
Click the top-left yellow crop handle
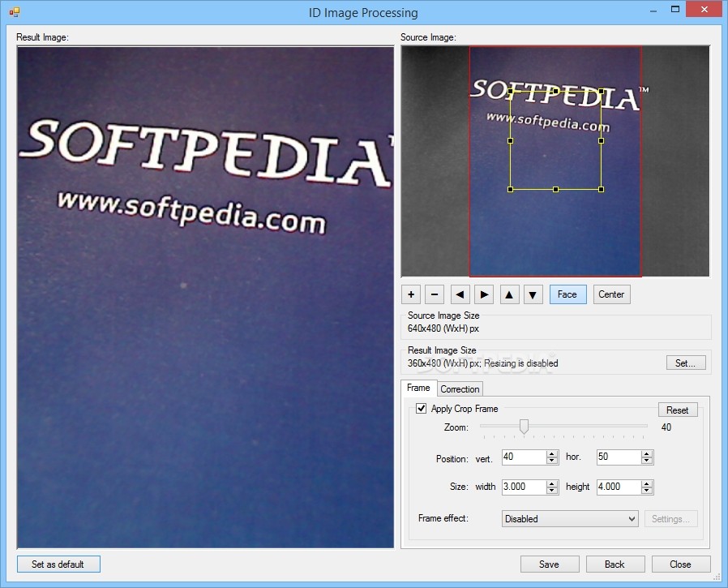point(510,92)
